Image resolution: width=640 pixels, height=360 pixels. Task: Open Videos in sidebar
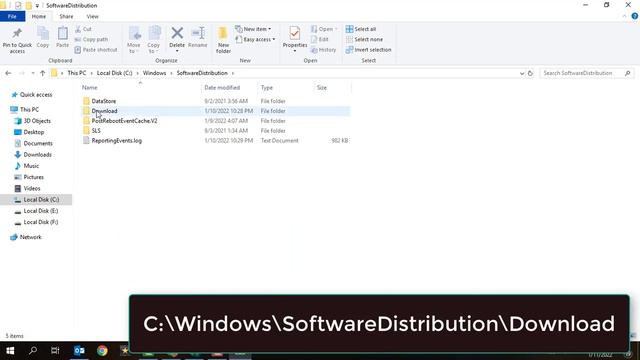tap(32, 189)
